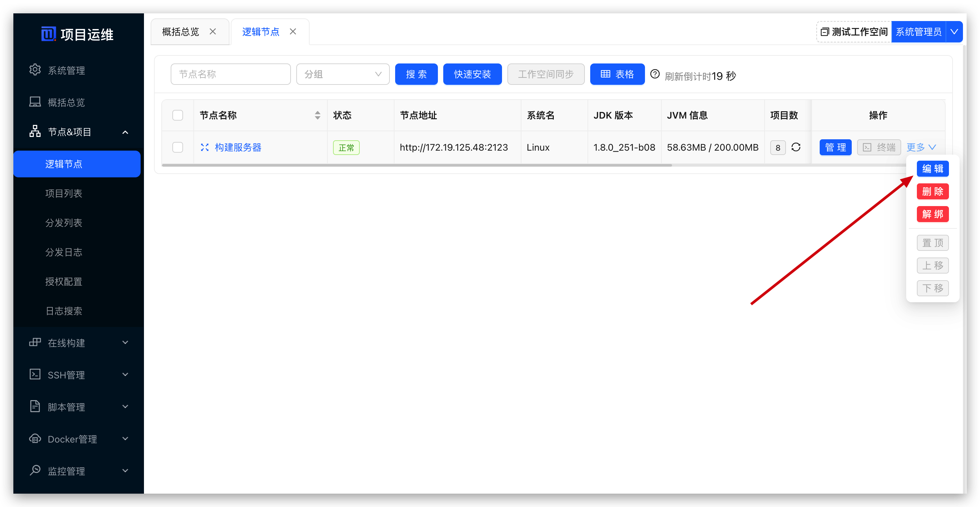Screen dimensions: 980x507
Task: Collapse the 节点&项目 sidebar section
Action: (x=126, y=132)
